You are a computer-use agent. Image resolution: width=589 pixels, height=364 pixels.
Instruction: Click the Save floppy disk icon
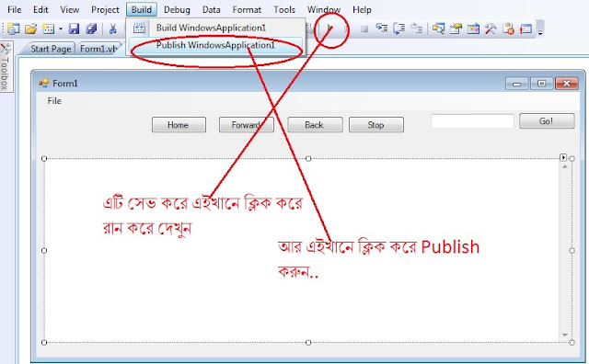point(74,28)
